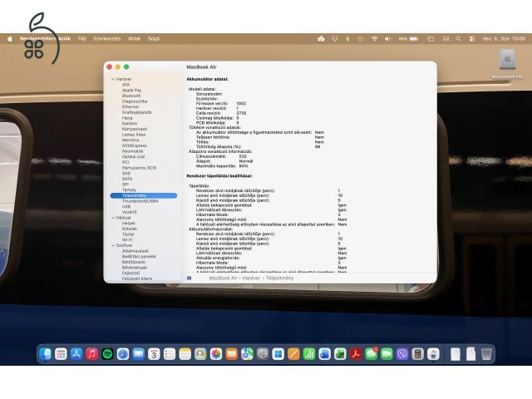The height and width of the screenshot is (399, 532).
Task: Select Bluetooth in the sidebar
Action: click(x=131, y=96)
